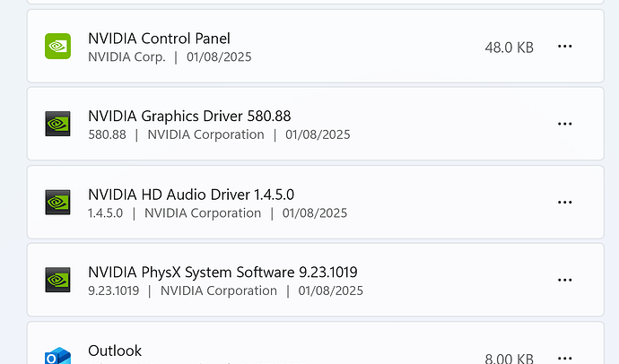Click the NVIDIA Corp. publisher text
Screen dimensions: 619x364
click(x=126, y=57)
